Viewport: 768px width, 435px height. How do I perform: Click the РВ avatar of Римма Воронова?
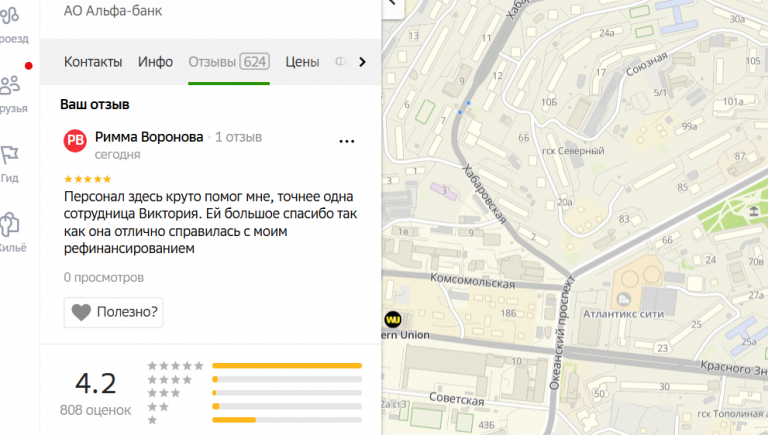(75, 141)
